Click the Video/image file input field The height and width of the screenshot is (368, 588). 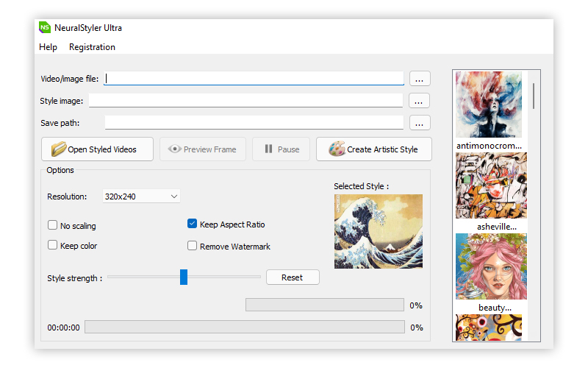(254, 78)
